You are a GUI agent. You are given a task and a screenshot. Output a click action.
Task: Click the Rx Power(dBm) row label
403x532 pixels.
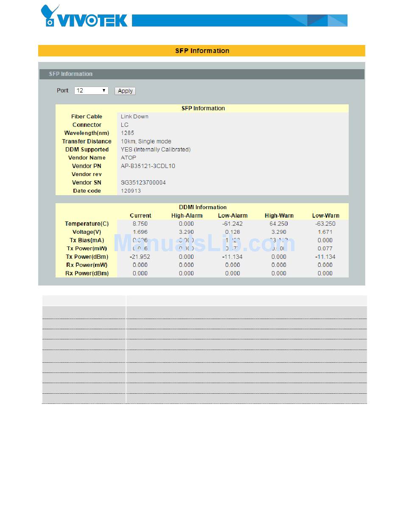[87, 274]
